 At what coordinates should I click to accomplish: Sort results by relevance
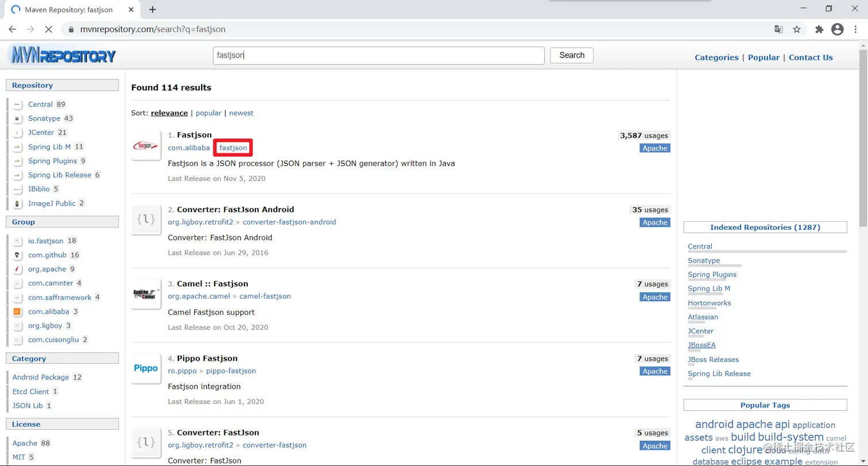click(169, 113)
